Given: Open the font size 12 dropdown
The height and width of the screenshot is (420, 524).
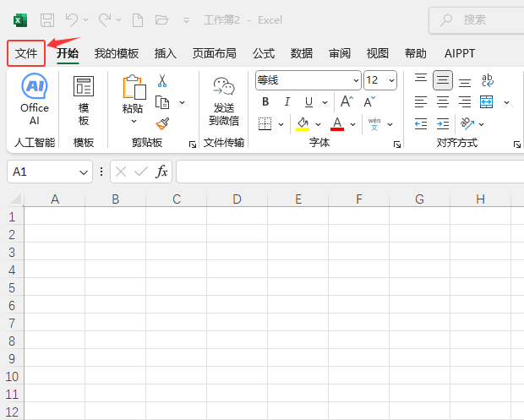Looking at the screenshot, I should 391,80.
